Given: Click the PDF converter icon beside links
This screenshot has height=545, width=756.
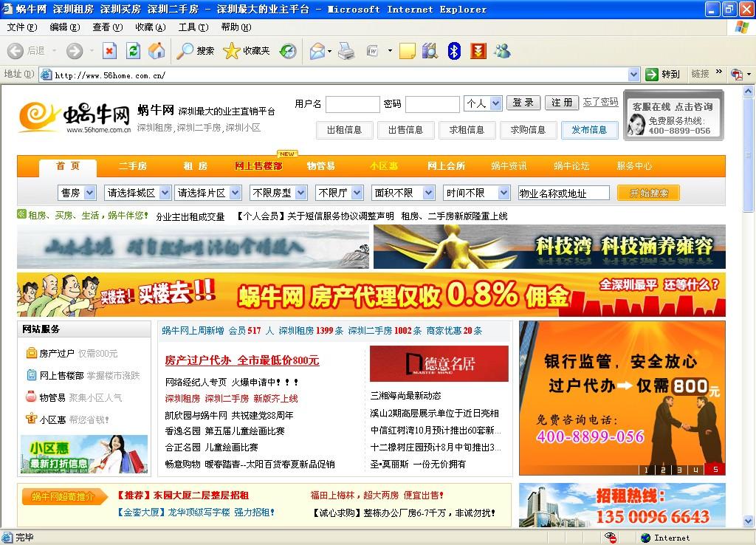Looking at the screenshot, I should pyautogui.click(x=737, y=75).
